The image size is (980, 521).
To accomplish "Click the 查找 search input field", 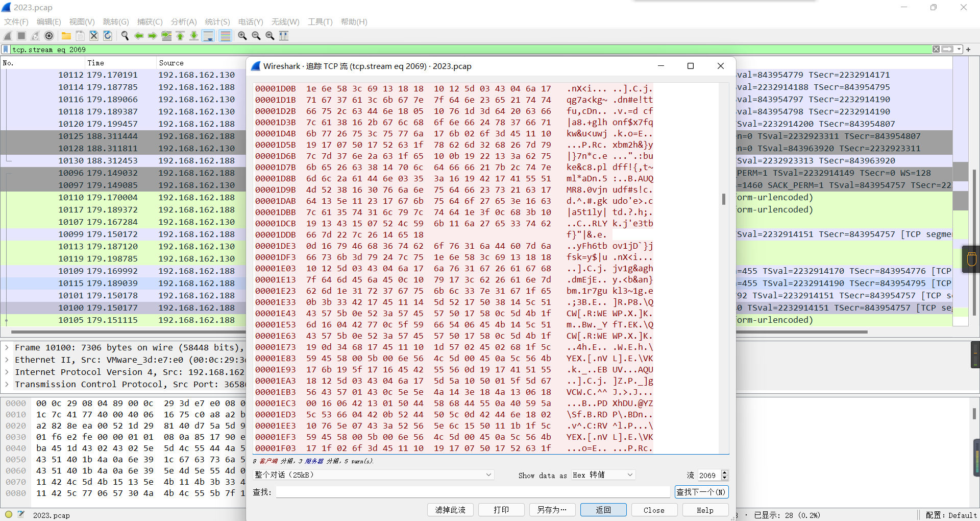I will click(473, 492).
